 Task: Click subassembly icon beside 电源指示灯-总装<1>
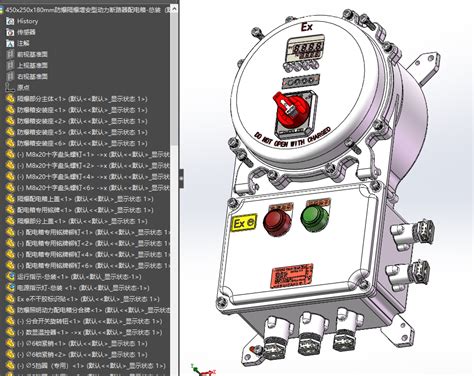10,288
